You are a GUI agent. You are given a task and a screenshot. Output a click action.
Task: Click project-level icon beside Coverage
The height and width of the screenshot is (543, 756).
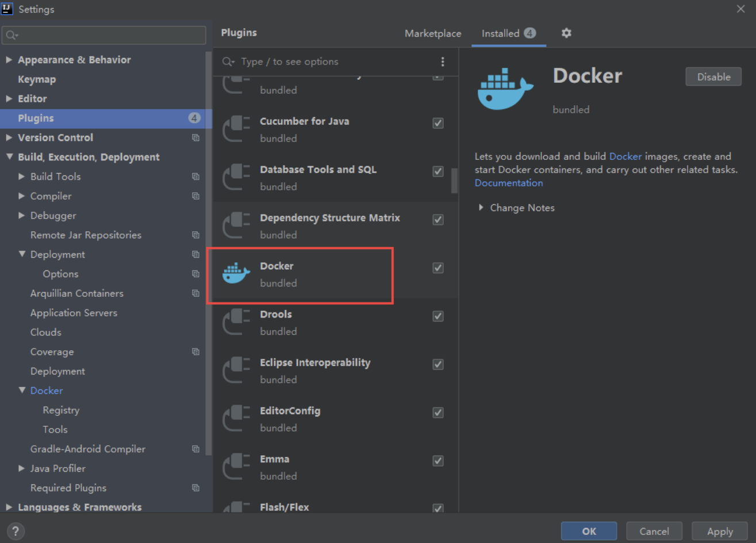[195, 351]
